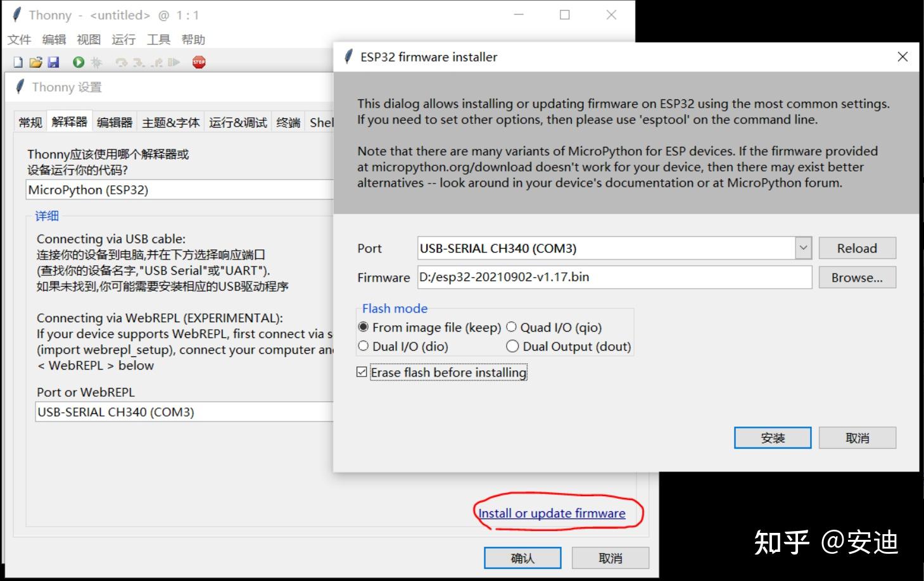Switch to the 运行&调试 settings tab
Screen dimensions: 924x581
click(x=238, y=122)
